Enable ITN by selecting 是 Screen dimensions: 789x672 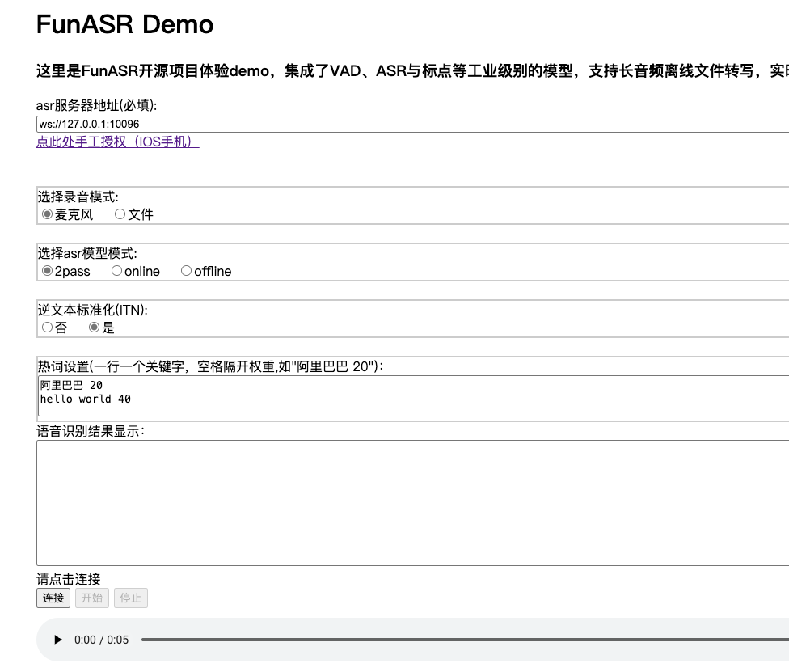click(95, 328)
